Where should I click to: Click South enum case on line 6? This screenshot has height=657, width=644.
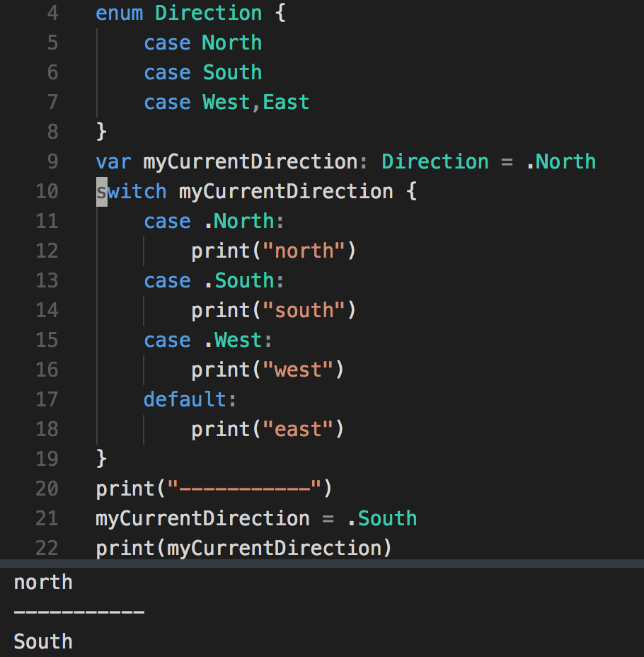[232, 72]
